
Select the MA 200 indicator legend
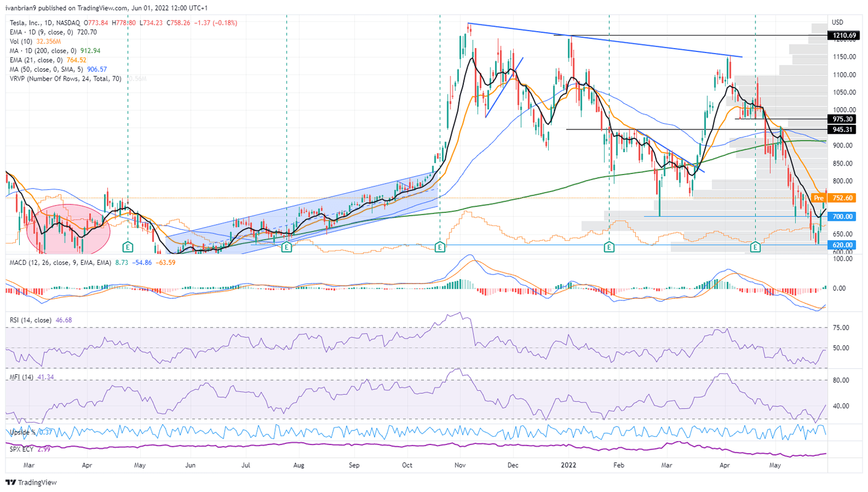tap(55, 51)
